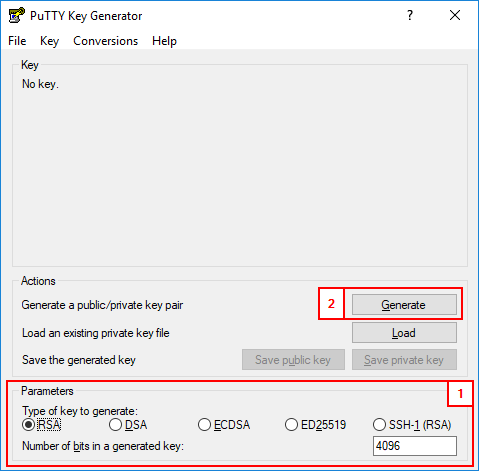This screenshot has height=471, width=479.
Task: Click Load to open existing key
Action: click(404, 333)
